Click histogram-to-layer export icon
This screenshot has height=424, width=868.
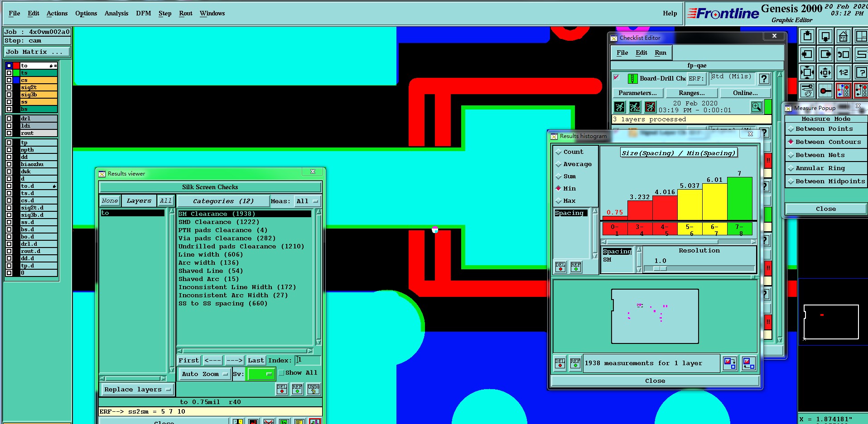click(730, 363)
